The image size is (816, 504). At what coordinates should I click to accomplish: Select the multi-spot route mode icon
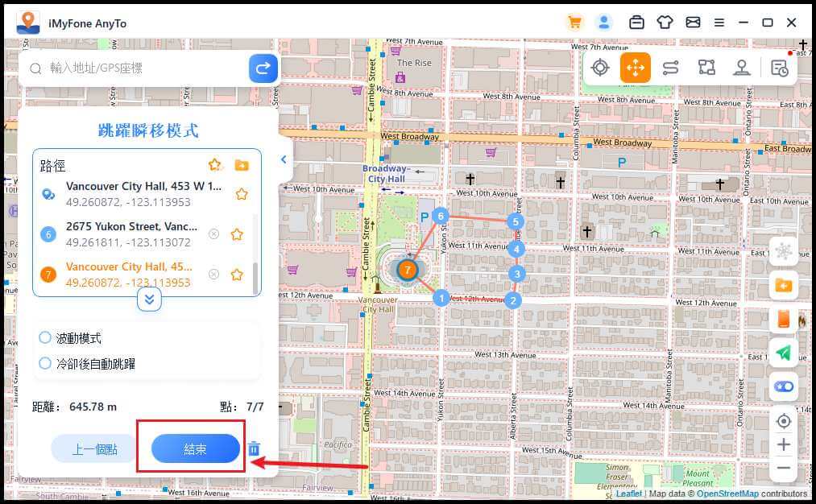click(x=706, y=68)
